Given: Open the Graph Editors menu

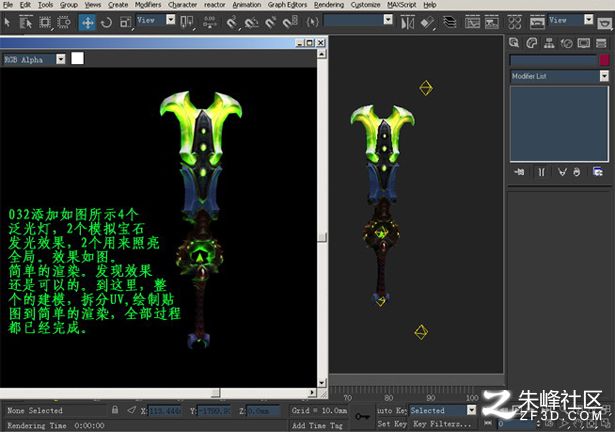Looking at the screenshot, I should coord(287,5).
